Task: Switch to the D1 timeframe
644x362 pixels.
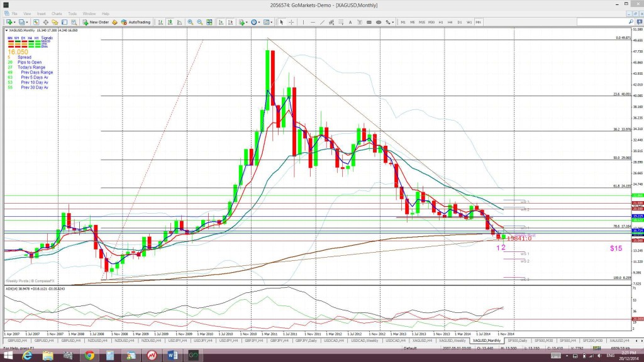Action: point(460,22)
